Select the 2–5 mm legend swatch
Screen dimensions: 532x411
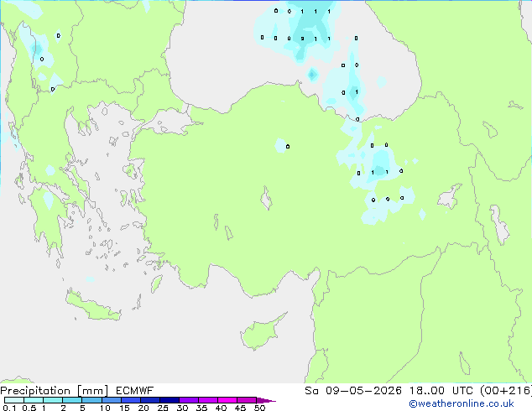72,400
